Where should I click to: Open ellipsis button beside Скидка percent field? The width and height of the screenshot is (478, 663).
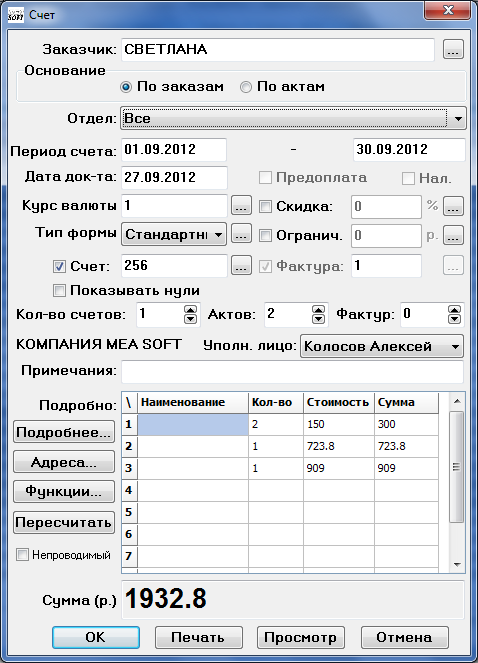[453, 206]
